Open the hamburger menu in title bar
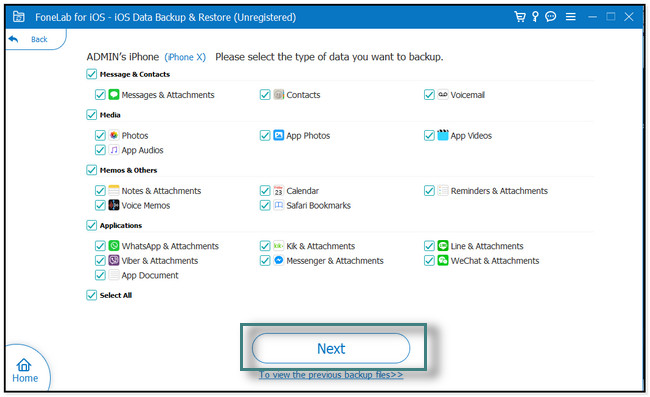The image size is (650, 397). pos(571,17)
